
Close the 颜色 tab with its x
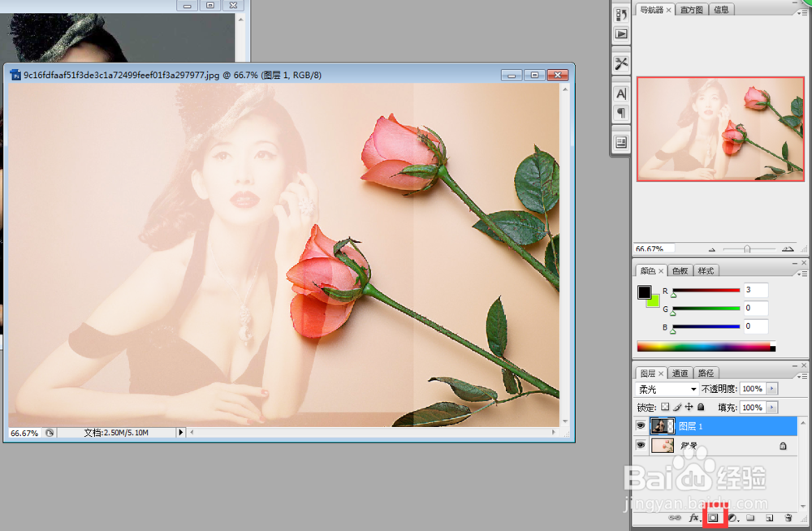661,271
